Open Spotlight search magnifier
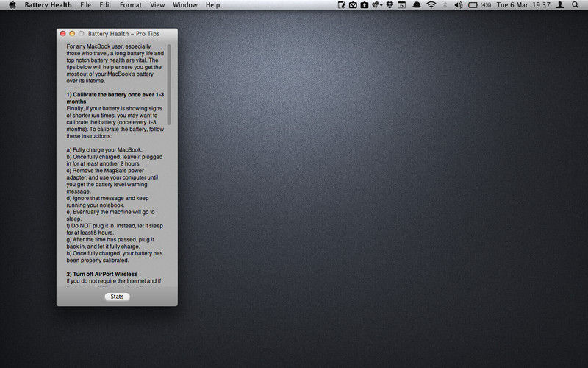The height and width of the screenshot is (368, 588). [x=575, y=5]
